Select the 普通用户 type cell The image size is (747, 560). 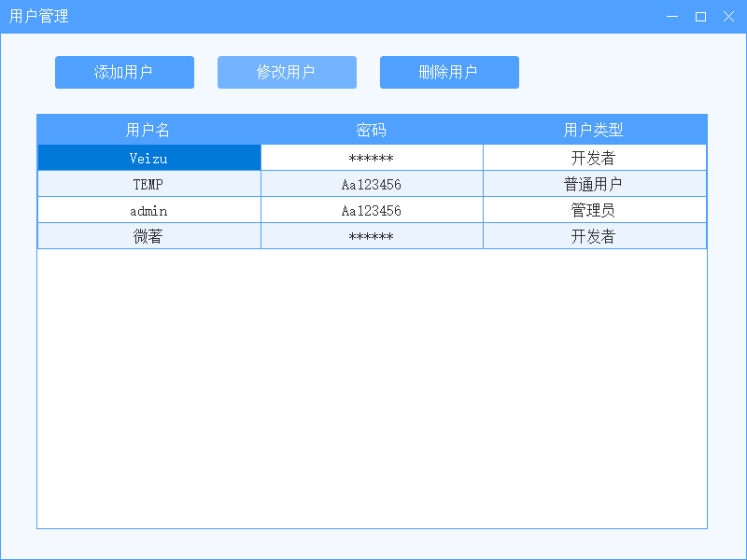pyautogui.click(x=595, y=184)
